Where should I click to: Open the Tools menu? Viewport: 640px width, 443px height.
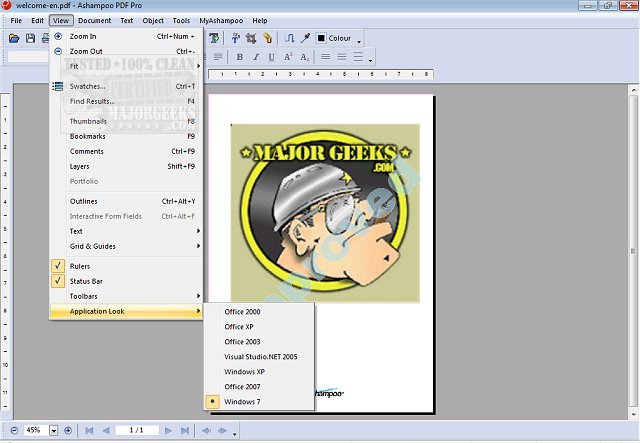(x=181, y=20)
